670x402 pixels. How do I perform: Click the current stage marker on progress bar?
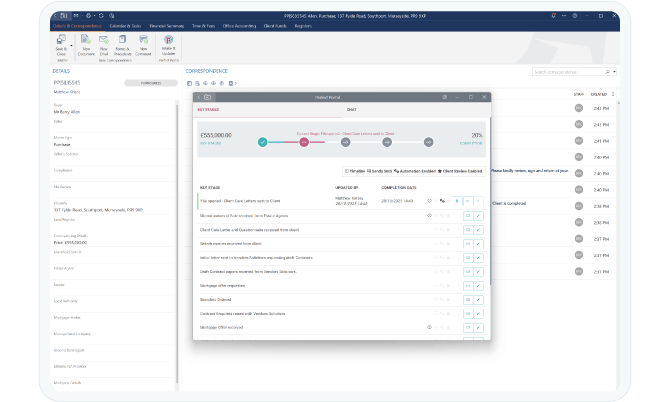point(303,143)
